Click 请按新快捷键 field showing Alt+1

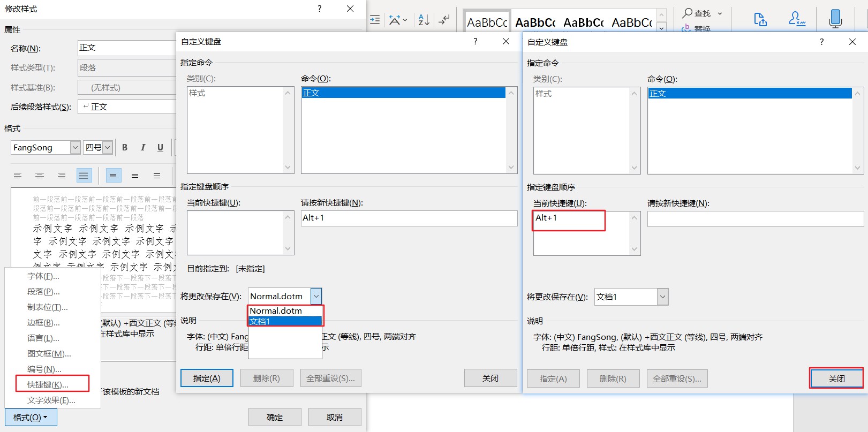(409, 218)
